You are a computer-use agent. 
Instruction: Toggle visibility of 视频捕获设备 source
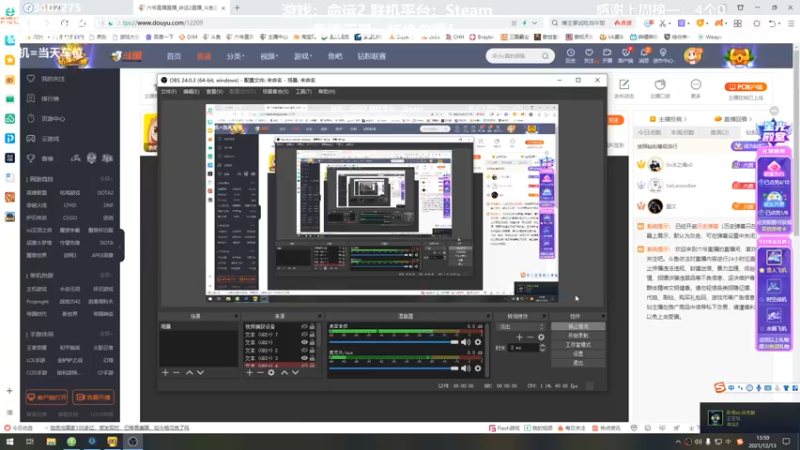click(x=305, y=327)
